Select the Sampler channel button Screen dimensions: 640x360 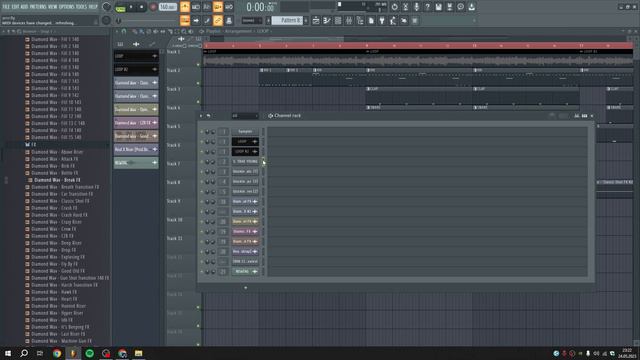(x=245, y=131)
